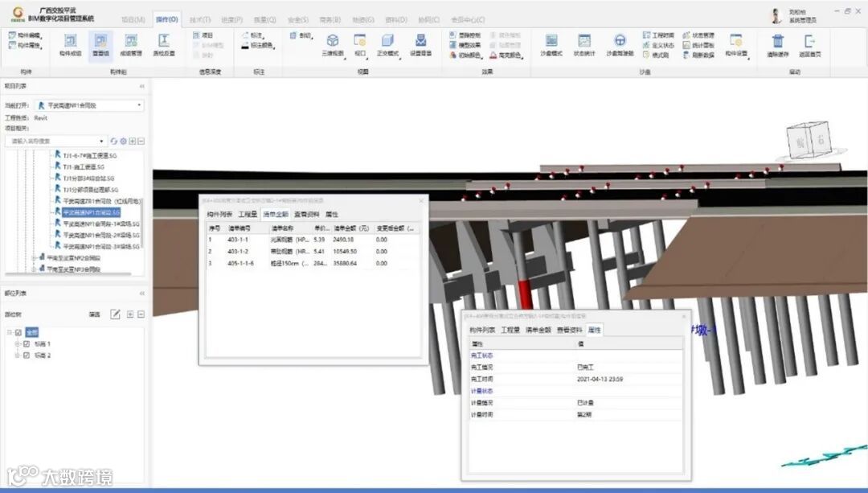Toggle the 全部 checkbox in part tree

pyautogui.click(x=18, y=332)
